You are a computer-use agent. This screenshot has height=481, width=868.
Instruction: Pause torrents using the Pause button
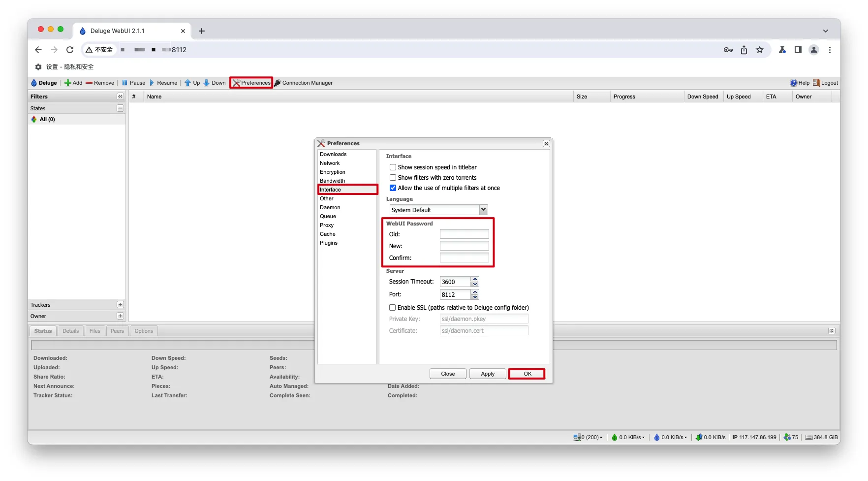point(133,83)
